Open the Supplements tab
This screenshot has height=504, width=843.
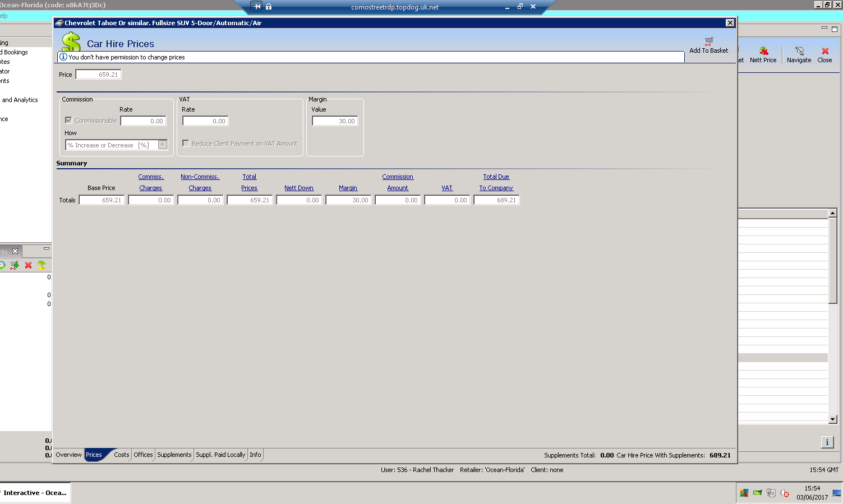pos(174,455)
